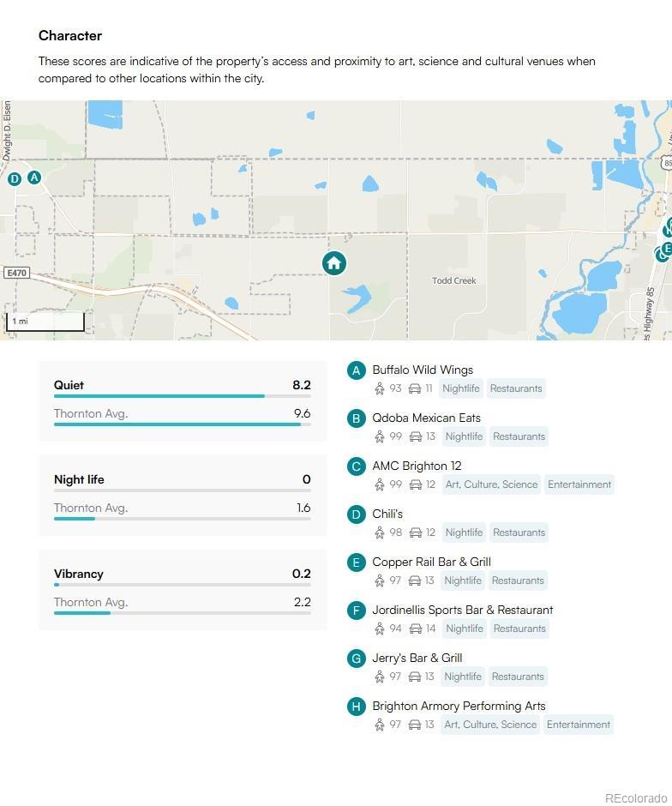Select Nightlife tag under Qdoba Mexican Eats
This screenshot has height=806, width=672.
464,436
